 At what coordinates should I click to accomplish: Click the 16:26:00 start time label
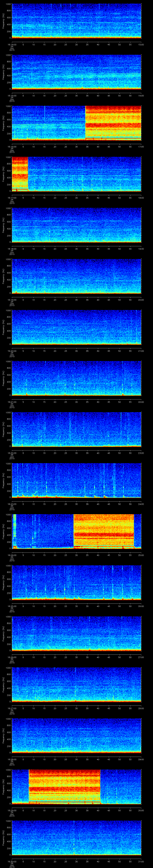click(x=12, y=657)
